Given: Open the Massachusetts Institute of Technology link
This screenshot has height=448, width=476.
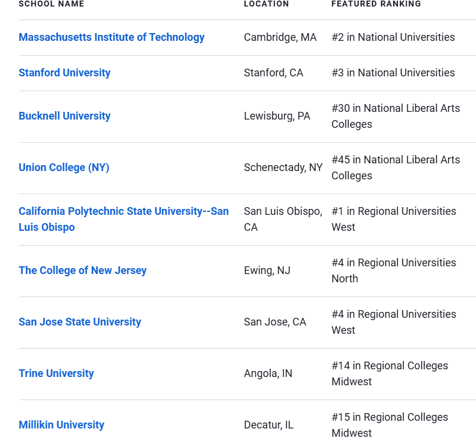Looking at the screenshot, I should pos(111,37).
